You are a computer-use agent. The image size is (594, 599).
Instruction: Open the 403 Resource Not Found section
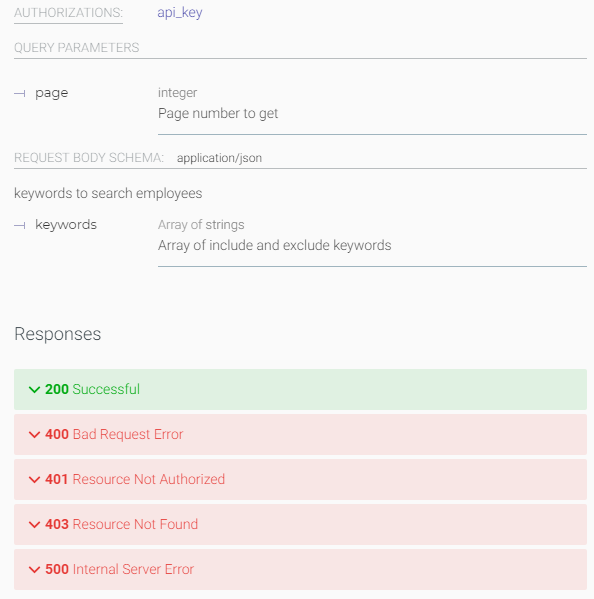[300, 525]
